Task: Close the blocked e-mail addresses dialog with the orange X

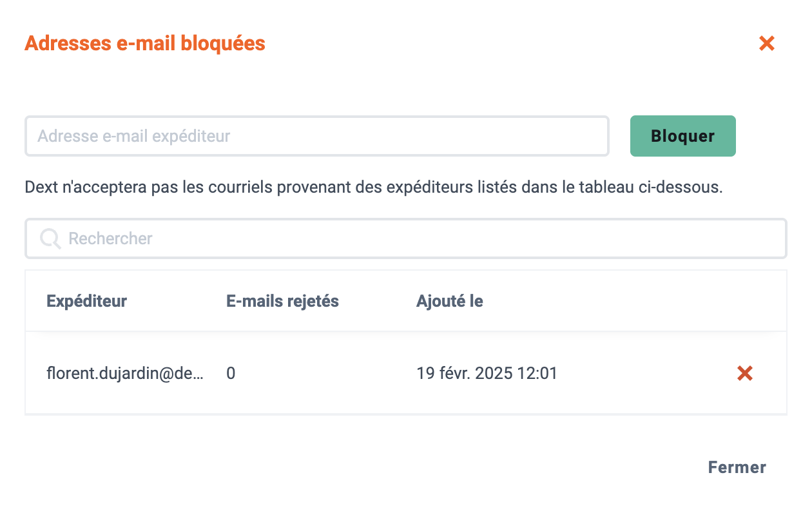Action: (766, 44)
